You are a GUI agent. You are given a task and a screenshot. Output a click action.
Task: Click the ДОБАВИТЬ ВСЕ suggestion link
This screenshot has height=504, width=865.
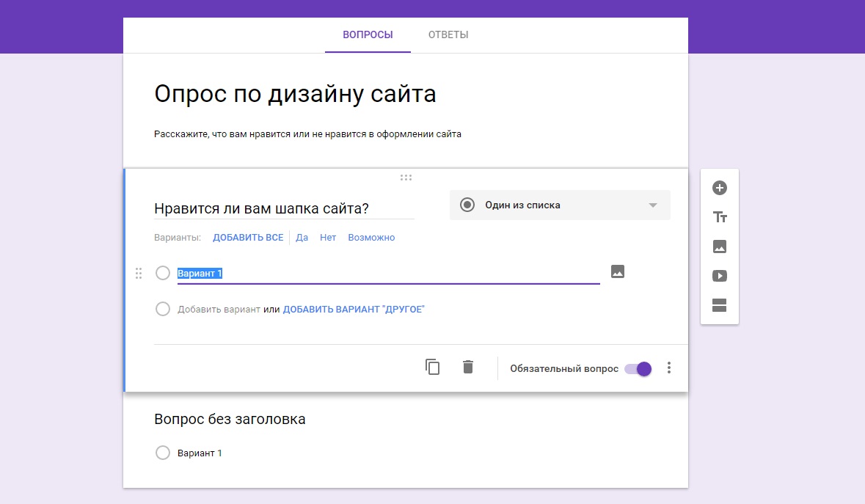[248, 238]
